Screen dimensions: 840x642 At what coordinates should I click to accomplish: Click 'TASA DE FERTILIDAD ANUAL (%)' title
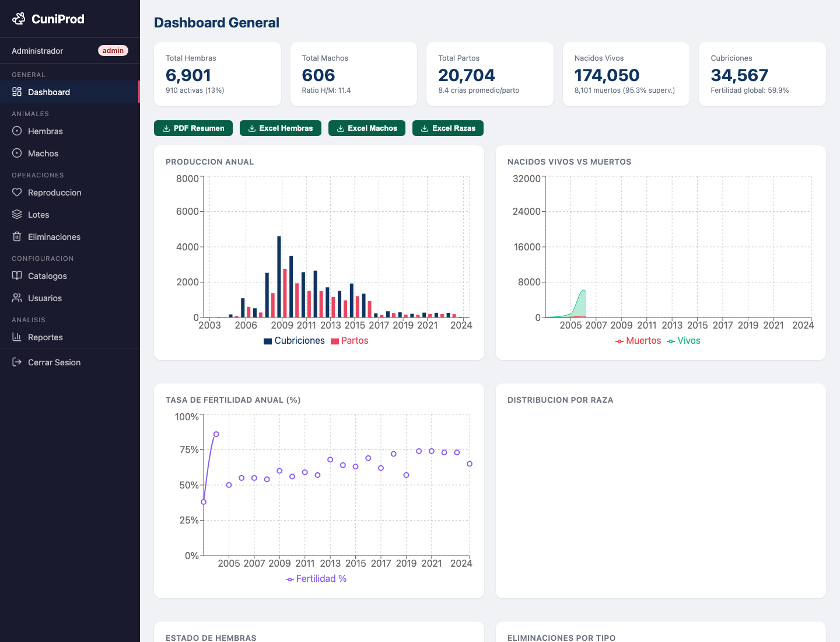click(233, 400)
